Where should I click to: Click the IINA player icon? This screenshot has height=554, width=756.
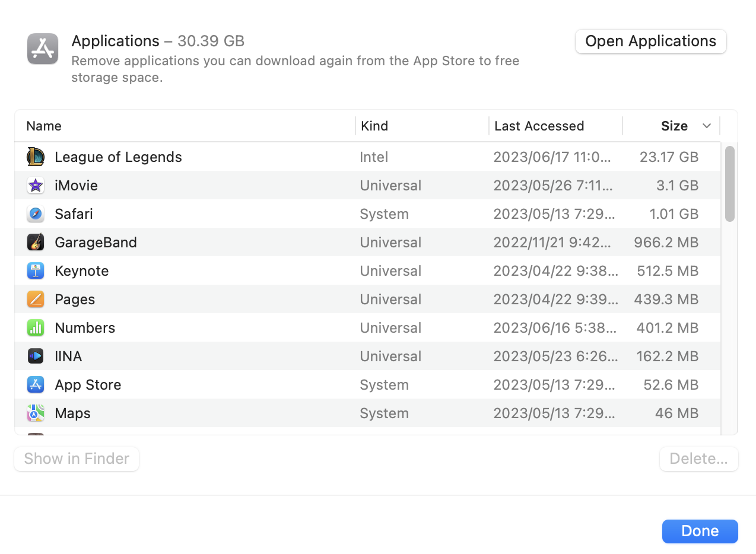tap(36, 356)
